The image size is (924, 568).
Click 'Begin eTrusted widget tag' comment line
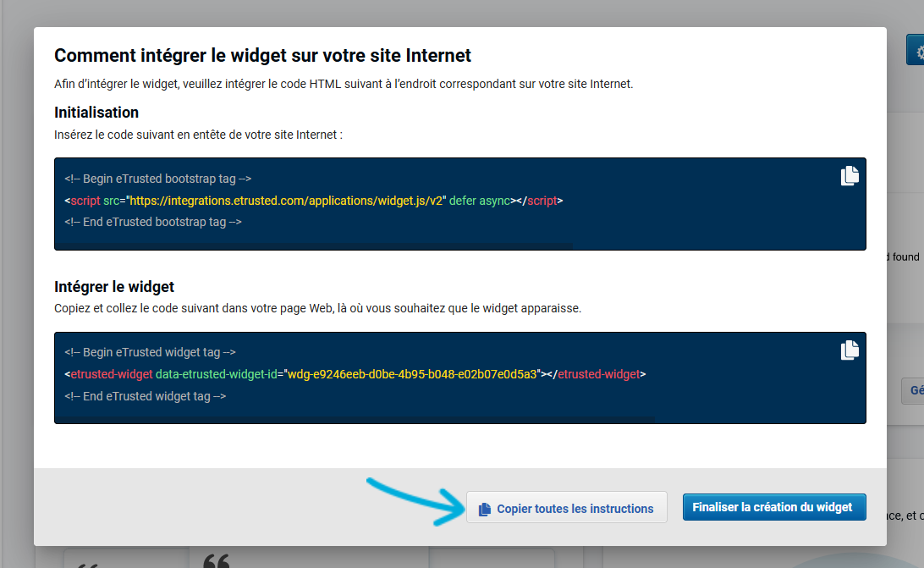tap(151, 352)
